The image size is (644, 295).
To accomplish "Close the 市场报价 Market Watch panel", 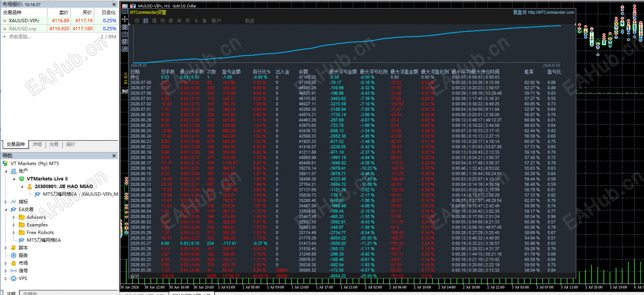I will 114,3.
